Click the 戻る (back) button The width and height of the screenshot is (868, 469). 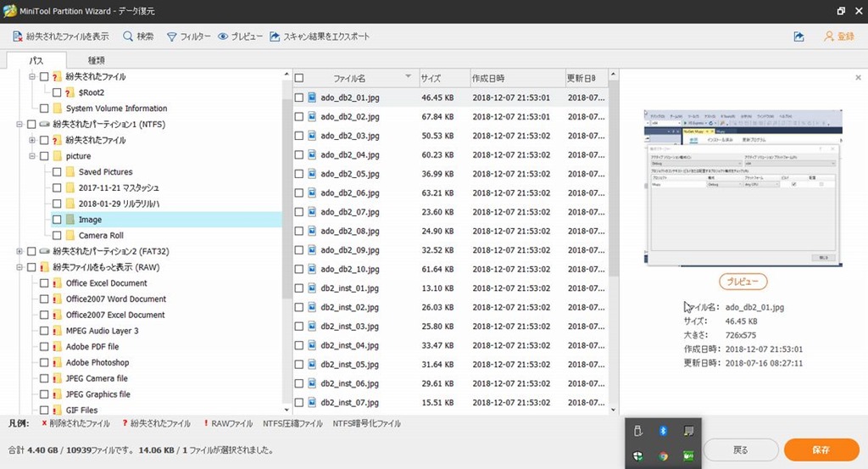[740, 449]
